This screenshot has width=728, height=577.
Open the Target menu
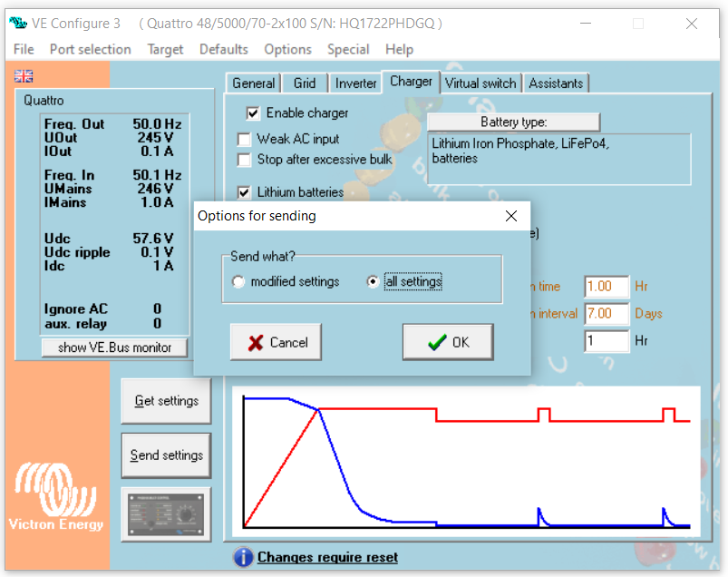point(165,49)
